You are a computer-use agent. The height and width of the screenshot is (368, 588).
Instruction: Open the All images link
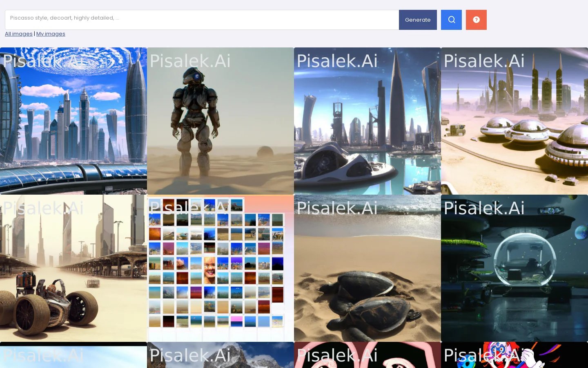(x=19, y=34)
